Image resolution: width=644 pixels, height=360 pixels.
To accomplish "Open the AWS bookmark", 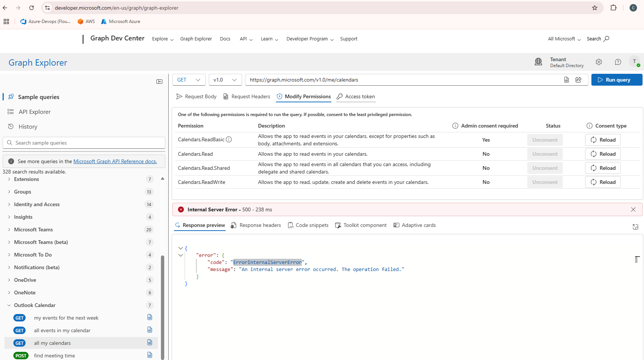I will (x=86, y=22).
